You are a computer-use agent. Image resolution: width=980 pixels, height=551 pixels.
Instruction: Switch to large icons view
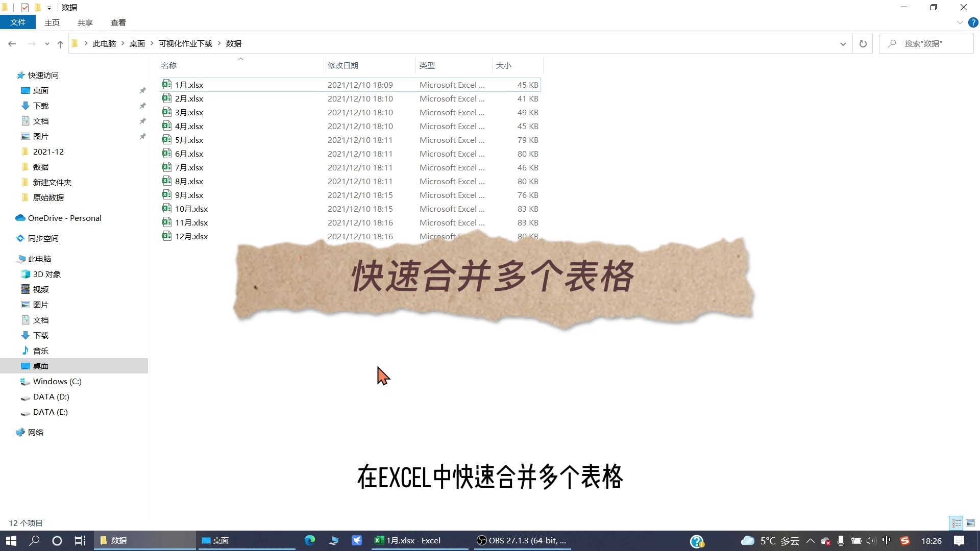click(x=970, y=523)
